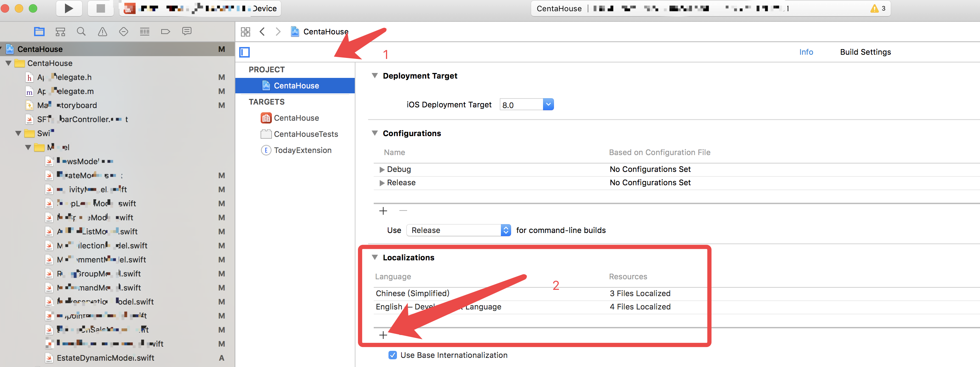This screenshot has height=367, width=980.
Task: Collapse the Deployment Target section
Action: (375, 75)
